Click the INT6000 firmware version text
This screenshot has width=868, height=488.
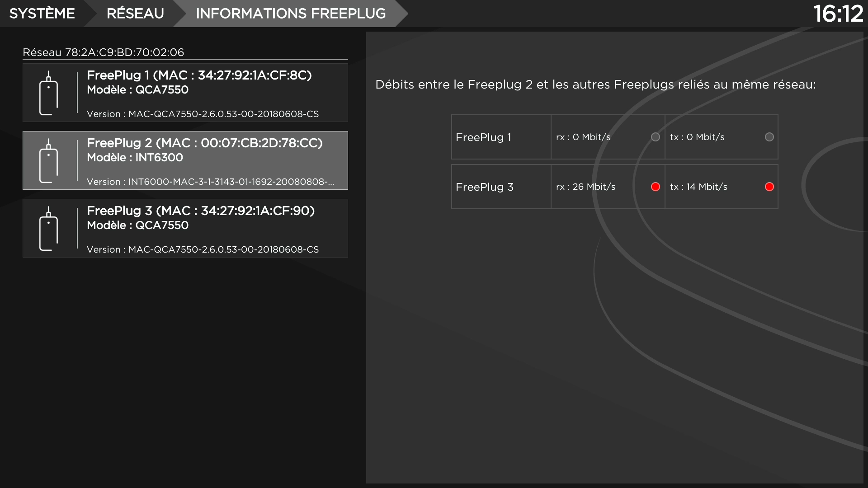(210, 182)
